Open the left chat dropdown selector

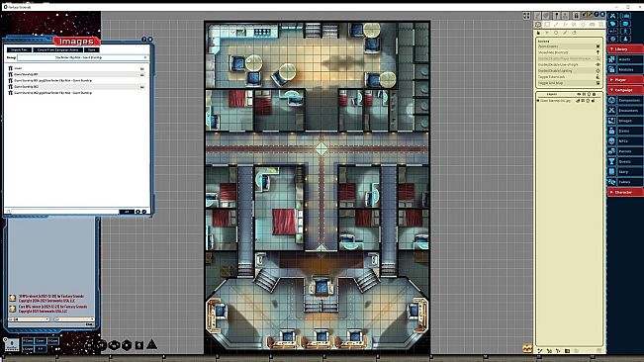(x=29, y=319)
